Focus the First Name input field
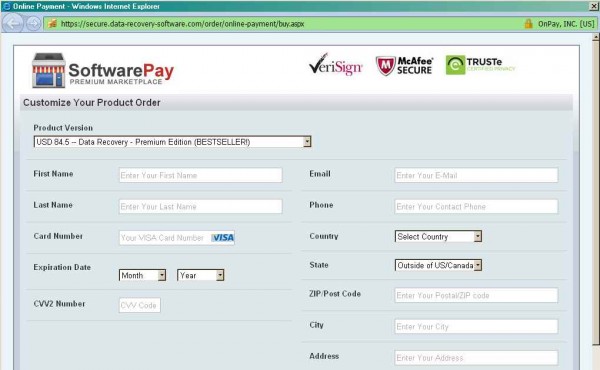 (x=201, y=175)
